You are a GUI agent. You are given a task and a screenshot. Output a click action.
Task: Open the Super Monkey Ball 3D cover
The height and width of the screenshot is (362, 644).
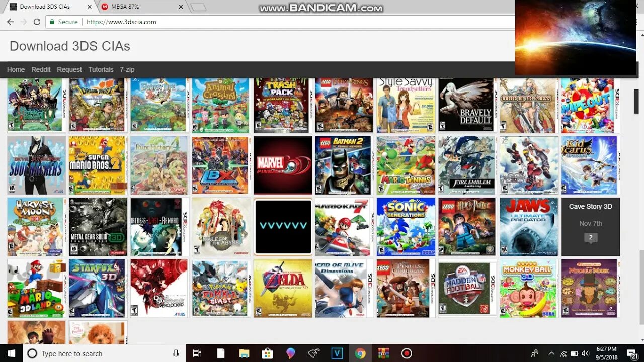(x=529, y=289)
